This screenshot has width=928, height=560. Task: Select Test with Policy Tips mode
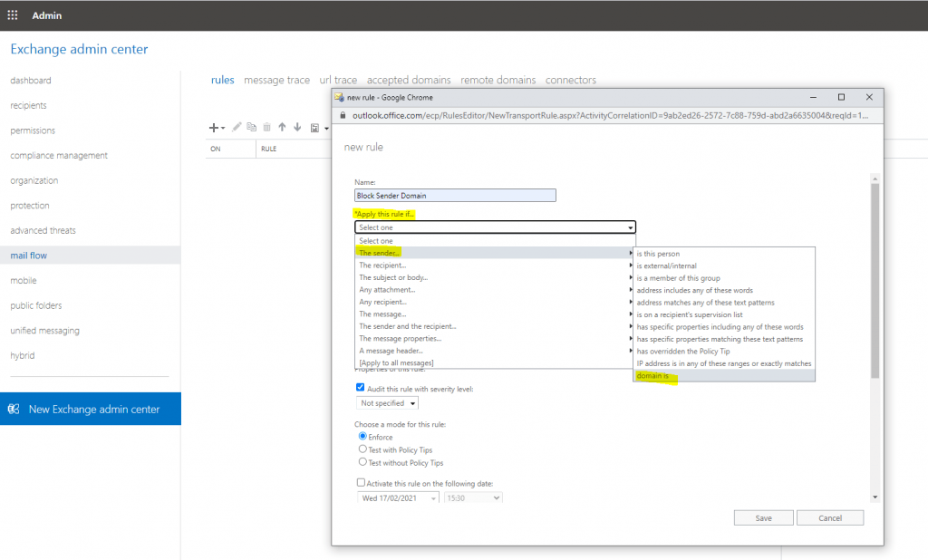pos(362,449)
